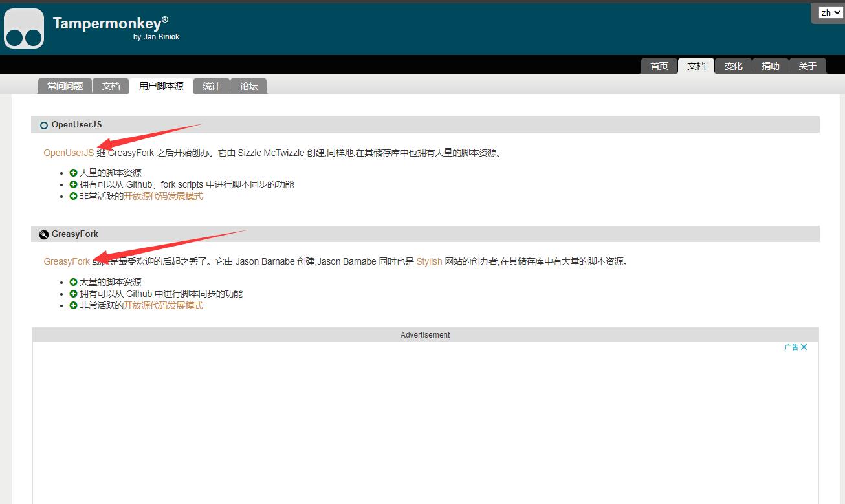Open the zh language dropdown
The height and width of the screenshot is (504, 845).
pos(829,12)
